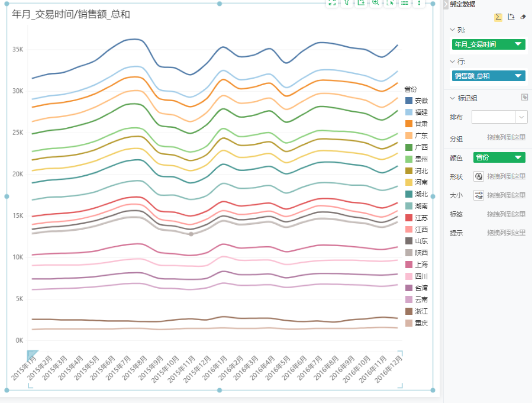Click the 排布 input field
Screen dimensions: 532x403
point(494,117)
